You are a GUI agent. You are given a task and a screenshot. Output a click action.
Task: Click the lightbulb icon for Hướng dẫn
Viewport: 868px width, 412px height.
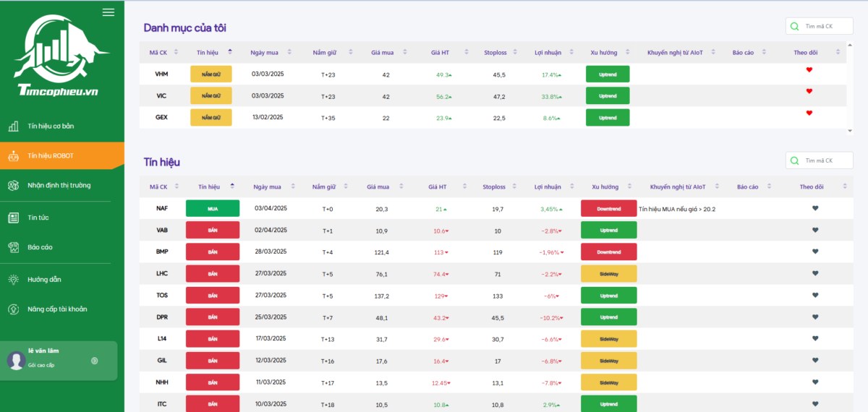coord(13,279)
